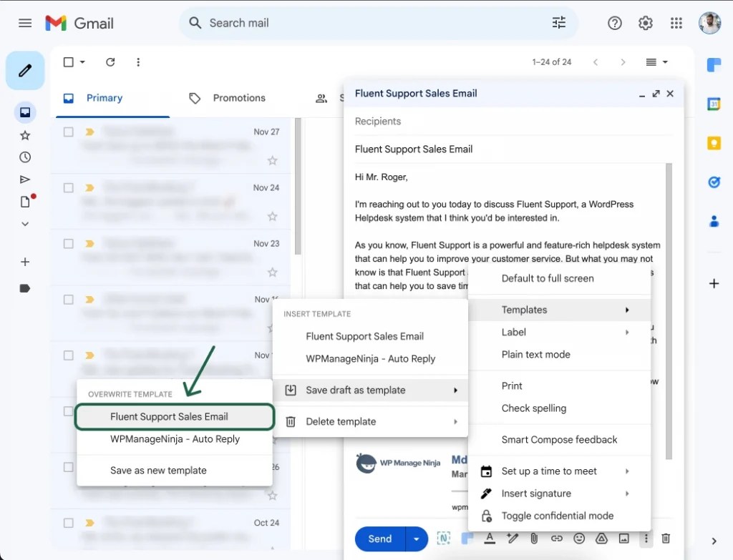This screenshot has height=560, width=733.
Task: Attach a file using the paperclip icon
Action: pos(535,539)
